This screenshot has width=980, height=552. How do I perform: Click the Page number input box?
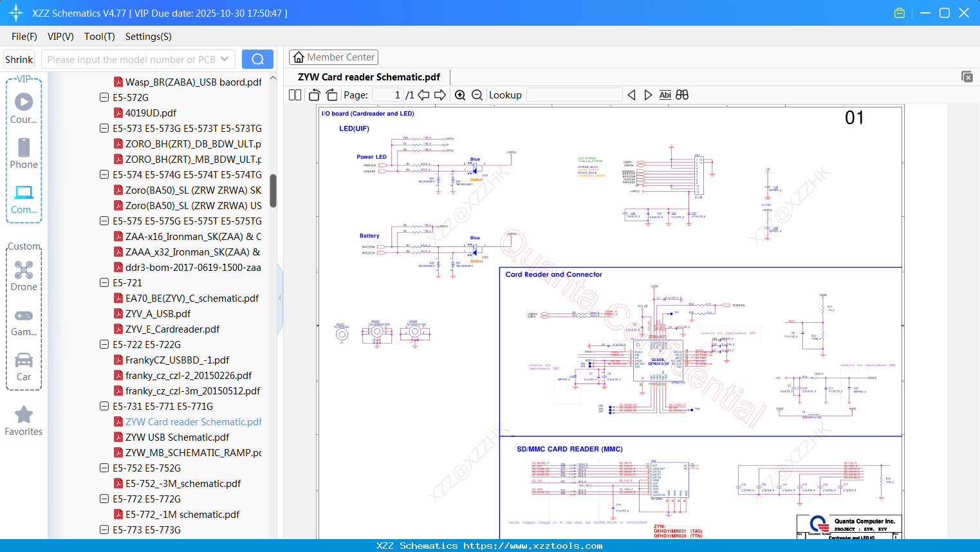tap(388, 95)
